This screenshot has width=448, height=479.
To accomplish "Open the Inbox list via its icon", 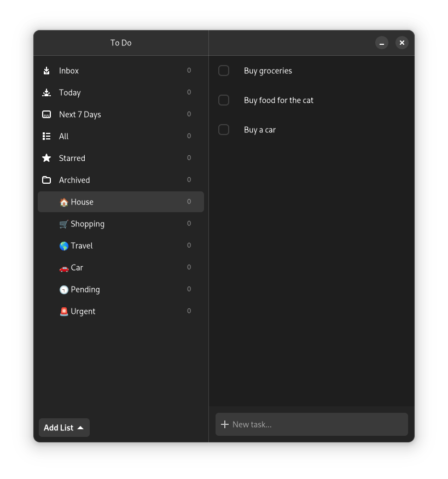I will [x=46, y=71].
